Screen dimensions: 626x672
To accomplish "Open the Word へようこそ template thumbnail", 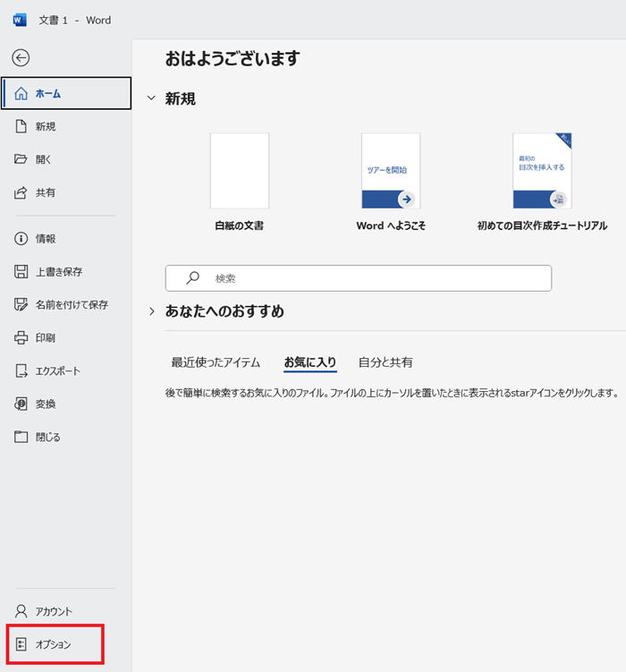I will [x=391, y=171].
